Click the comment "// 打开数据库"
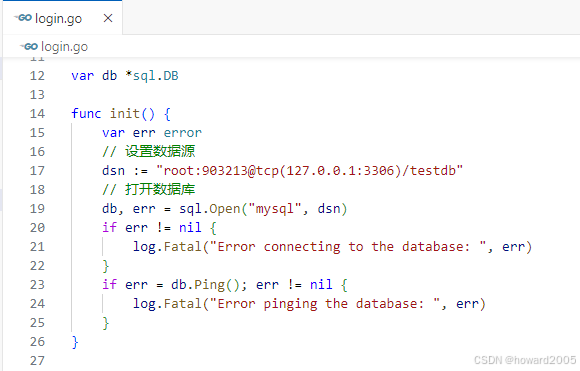The width and height of the screenshot is (580, 371). pos(148,189)
